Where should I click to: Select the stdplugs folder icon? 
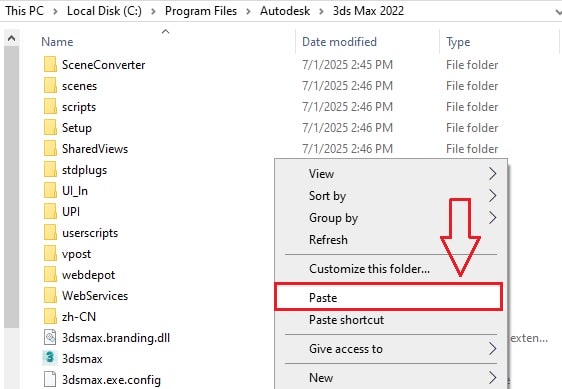tap(50, 170)
